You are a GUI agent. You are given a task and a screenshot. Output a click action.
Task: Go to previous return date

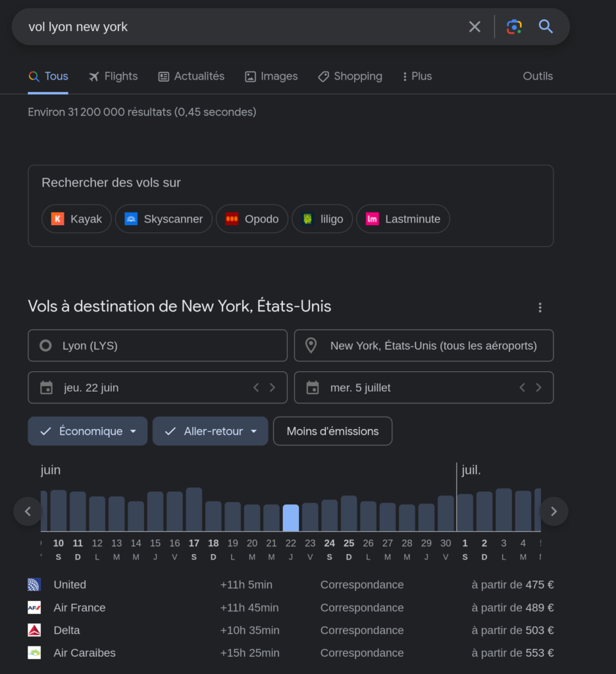(x=523, y=388)
